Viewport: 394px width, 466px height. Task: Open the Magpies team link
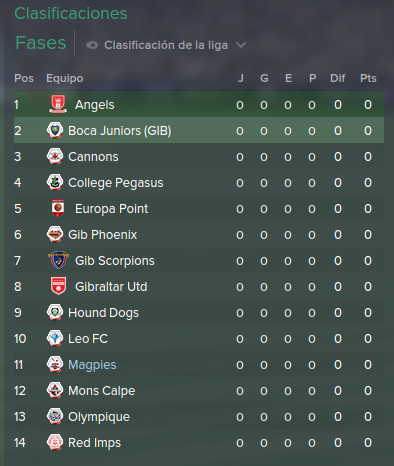[x=92, y=365]
